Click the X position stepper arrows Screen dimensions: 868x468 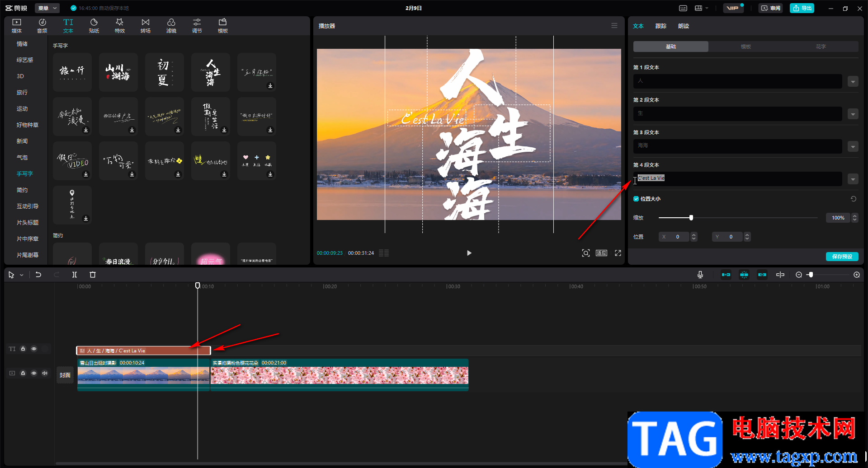coord(694,237)
